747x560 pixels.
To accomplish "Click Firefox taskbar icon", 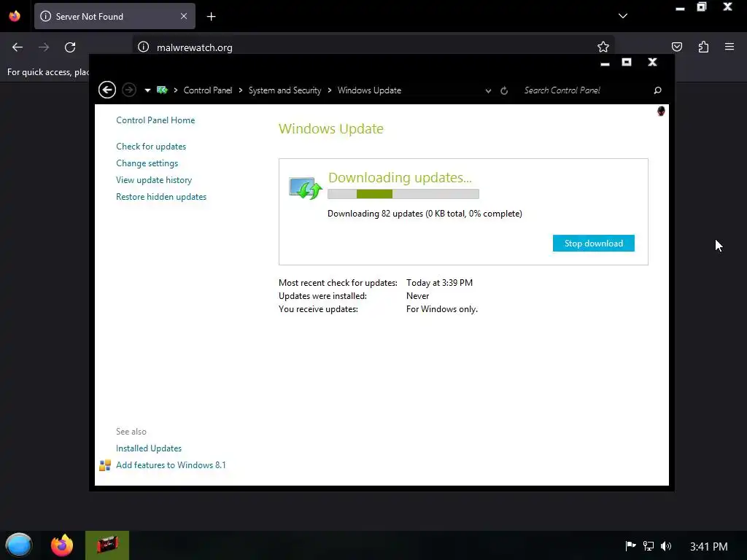I will 62,545.
